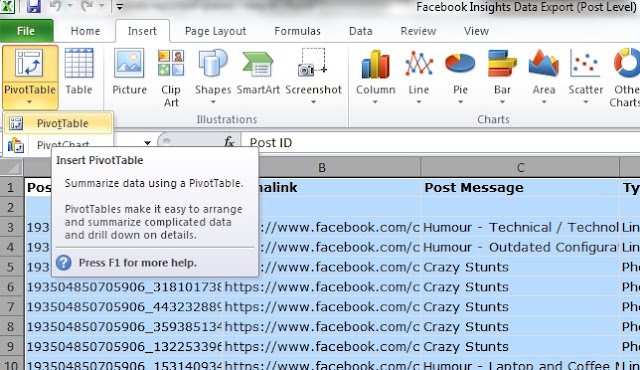Screen dimensions: 640x370
Task: Switch to the Review tab
Action: click(x=418, y=31)
